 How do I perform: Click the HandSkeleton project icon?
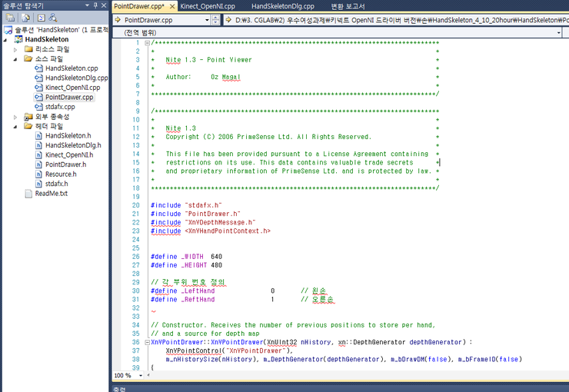(x=18, y=39)
